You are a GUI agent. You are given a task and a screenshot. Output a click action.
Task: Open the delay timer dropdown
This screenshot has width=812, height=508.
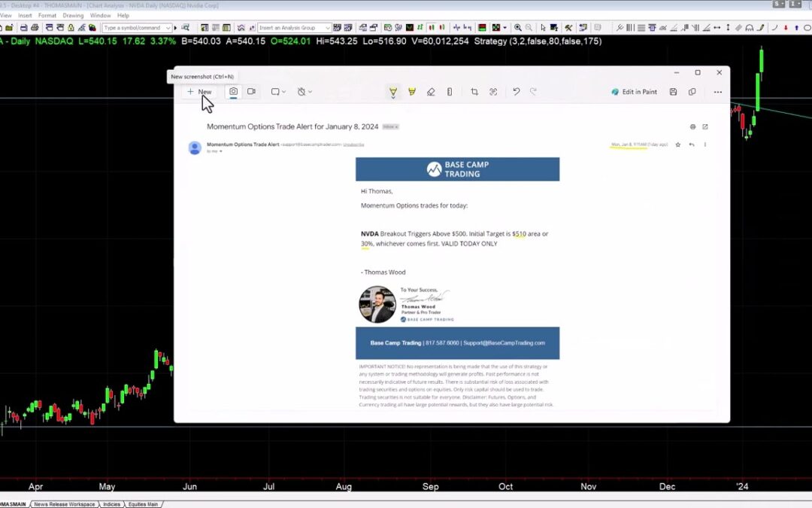(304, 92)
